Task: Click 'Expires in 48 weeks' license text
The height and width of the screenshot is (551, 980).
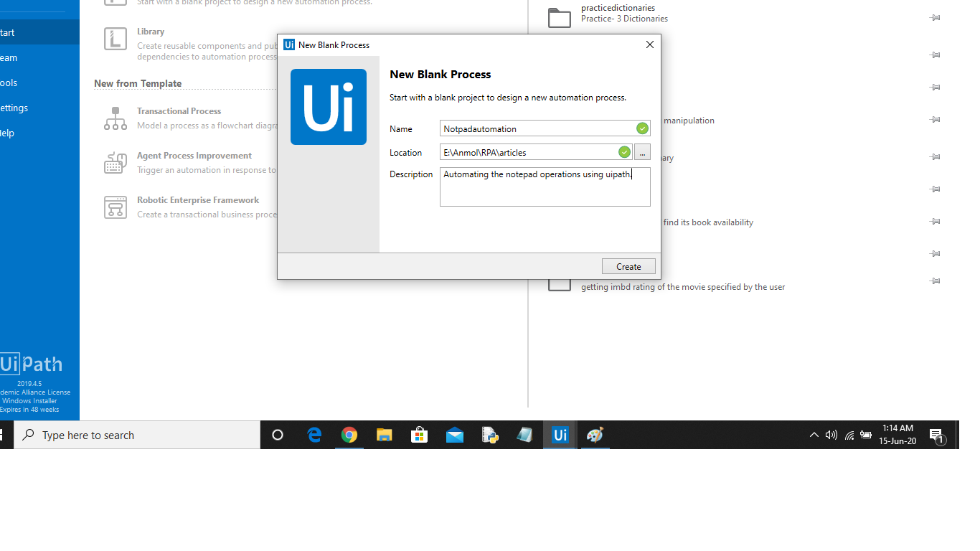Action: pyautogui.click(x=29, y=410)
